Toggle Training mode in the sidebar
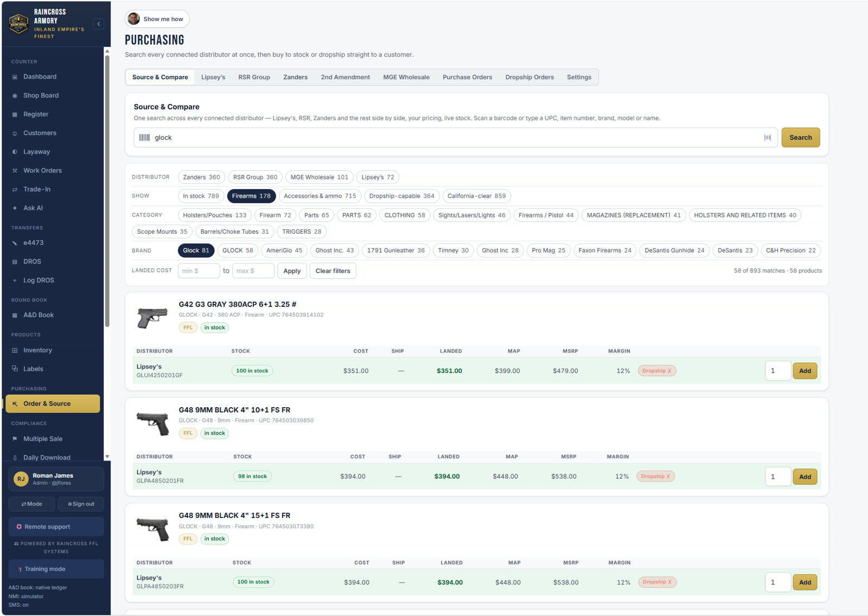 56,569
